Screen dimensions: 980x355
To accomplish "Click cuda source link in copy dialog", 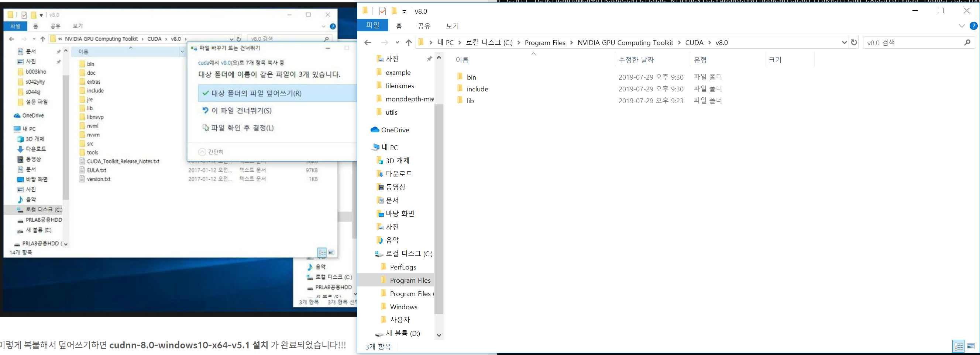I will (x=203, y=63).
